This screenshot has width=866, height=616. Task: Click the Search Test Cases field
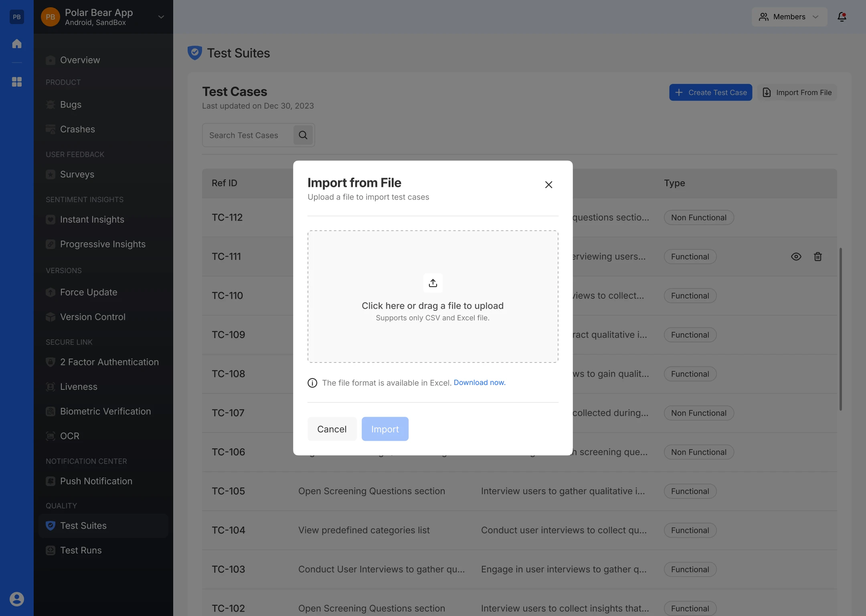[248, 135]
